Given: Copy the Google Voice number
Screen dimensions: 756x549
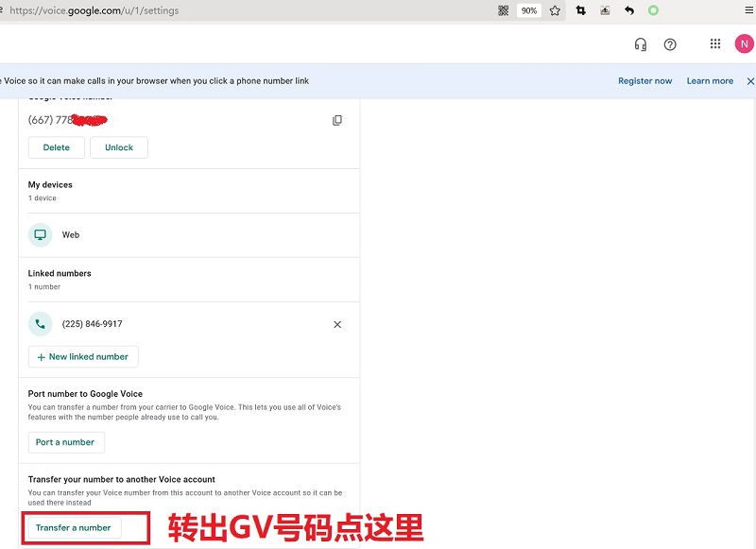Looking at the screenshot, I should click(x=337, y=120).
